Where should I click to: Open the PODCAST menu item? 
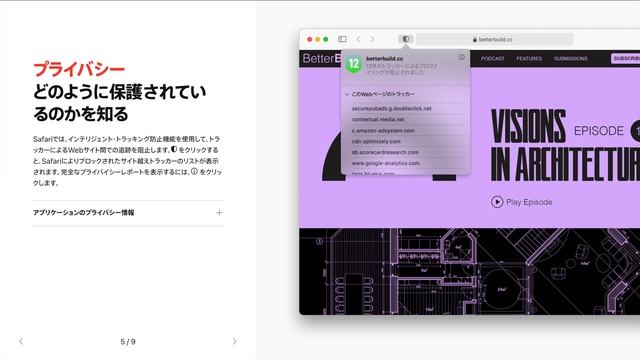(x=493, y=59)
